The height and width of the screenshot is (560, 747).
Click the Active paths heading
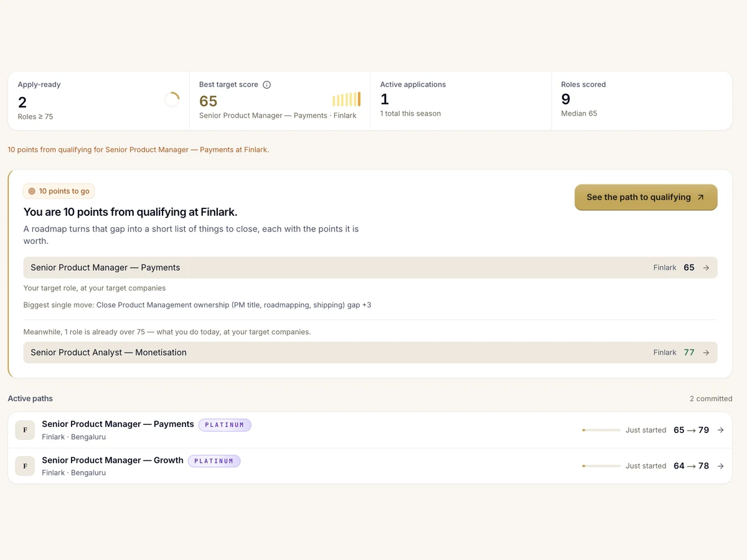[30, 399]
